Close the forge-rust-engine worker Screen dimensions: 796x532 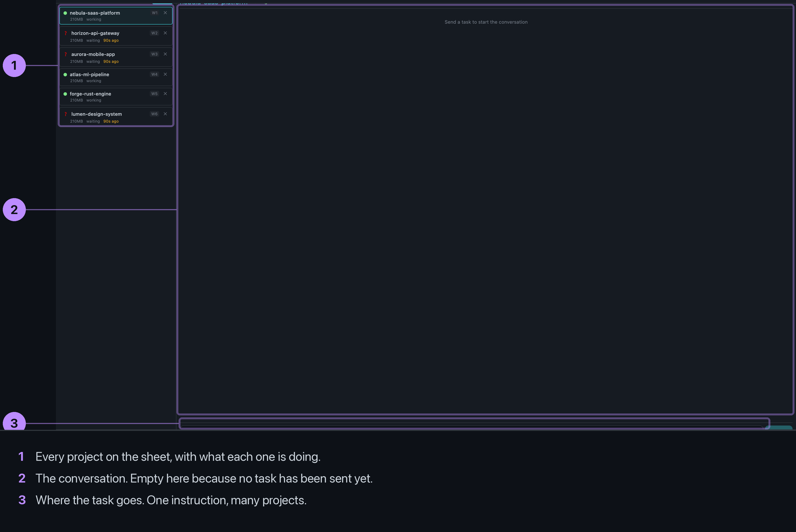(x=165, y=94)
